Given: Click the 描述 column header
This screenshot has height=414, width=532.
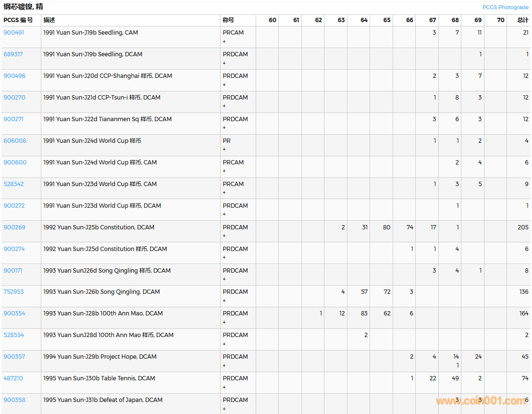Looking at the screenshot, I should coord(49,20).
